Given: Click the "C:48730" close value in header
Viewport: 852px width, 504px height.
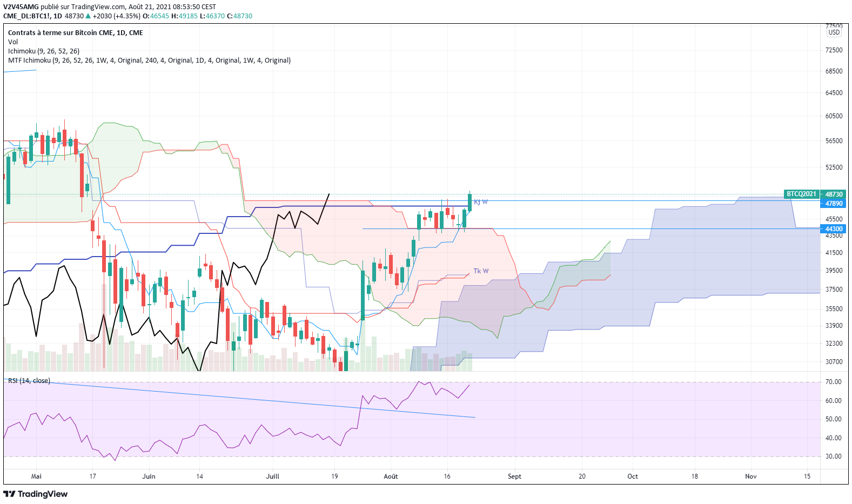Looking at the screenshot, I should [x=239, y=16].
